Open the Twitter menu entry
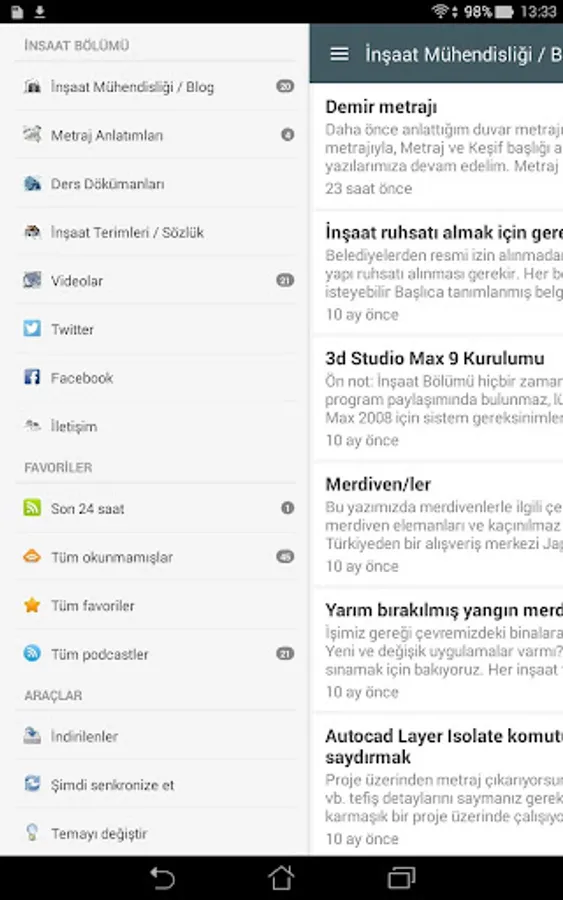This screenshot has height=900, width=563. [158, 329]
